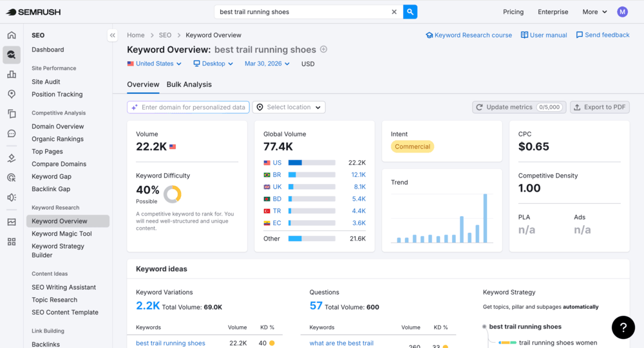Click the BR country link
This screenshot has height=348, width=644.
277,175
